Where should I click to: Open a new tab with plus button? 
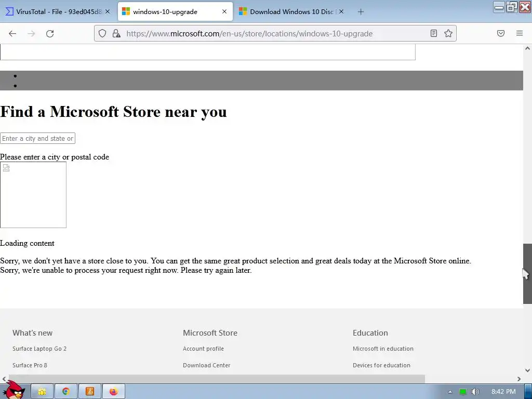click(x=361, y=12)
